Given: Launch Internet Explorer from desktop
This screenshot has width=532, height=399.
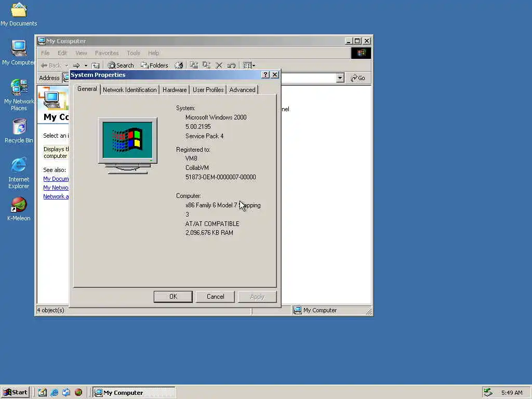Looking at the screenshot, I should (x=19, y=172).
